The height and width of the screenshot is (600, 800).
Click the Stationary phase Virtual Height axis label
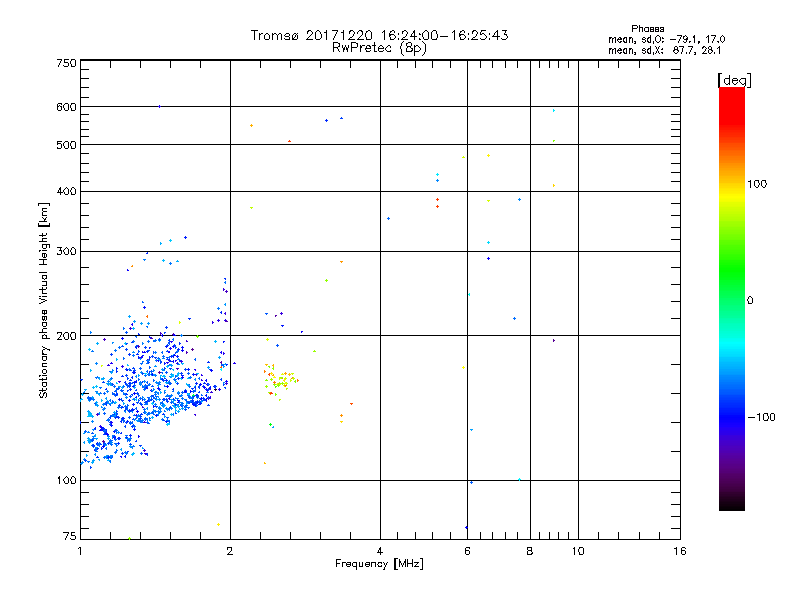click(x=43, y=301)
